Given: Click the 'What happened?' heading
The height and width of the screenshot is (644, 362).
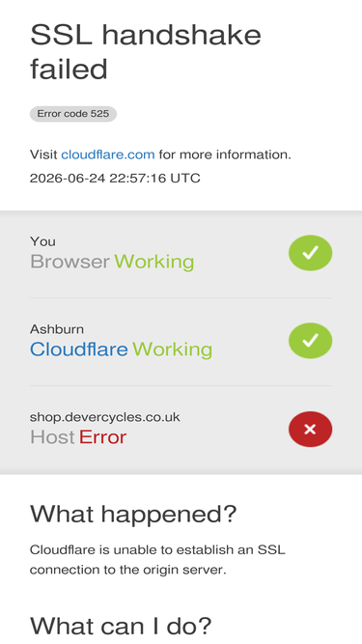Looking at the screenshot, I should (133, 514).
